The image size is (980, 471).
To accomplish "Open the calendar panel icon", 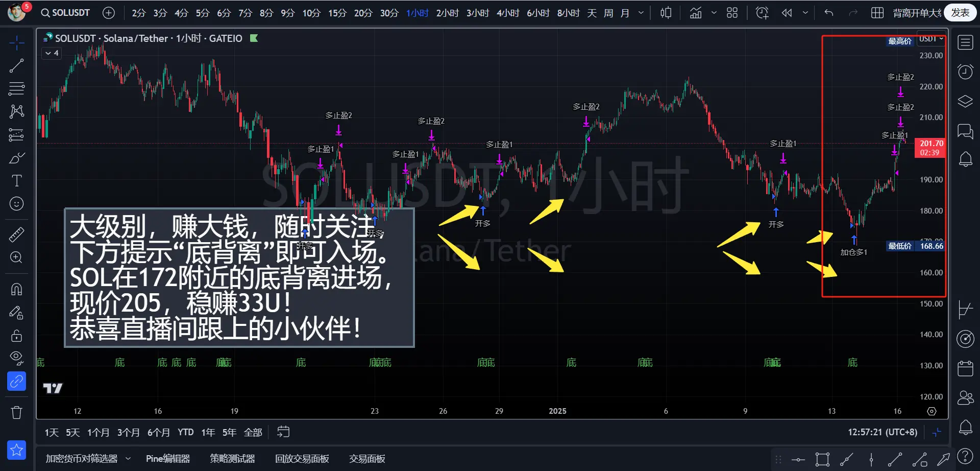I will [965, 368].
